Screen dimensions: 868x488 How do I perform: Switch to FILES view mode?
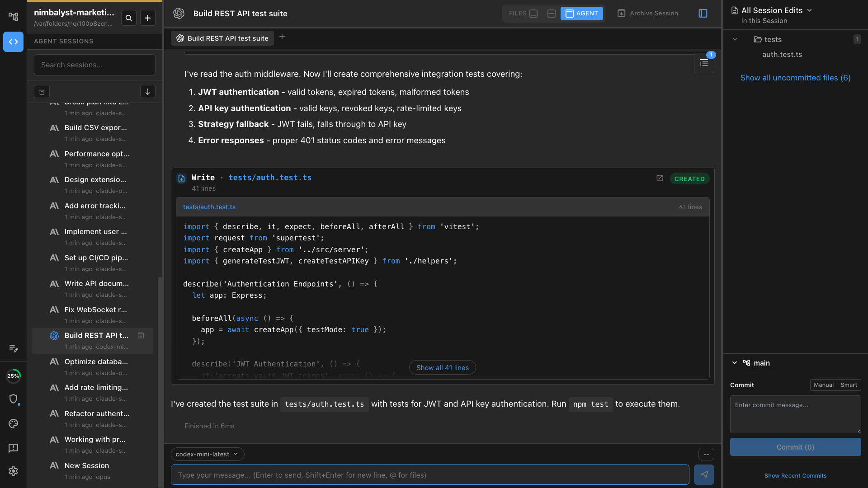523,14
